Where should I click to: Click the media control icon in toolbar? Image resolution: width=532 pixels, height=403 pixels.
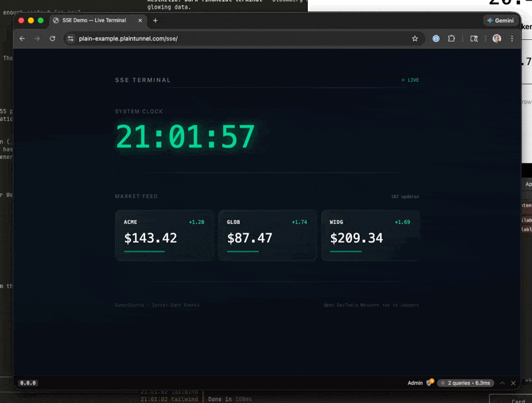click(x=474, y=39)
